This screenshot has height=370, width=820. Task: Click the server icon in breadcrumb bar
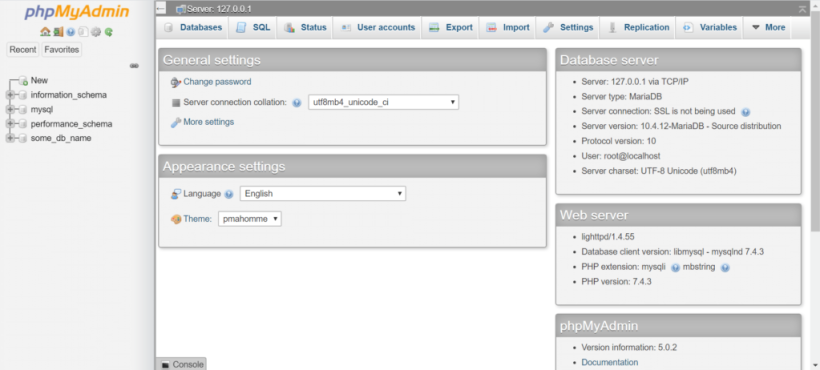click(181, 9)
